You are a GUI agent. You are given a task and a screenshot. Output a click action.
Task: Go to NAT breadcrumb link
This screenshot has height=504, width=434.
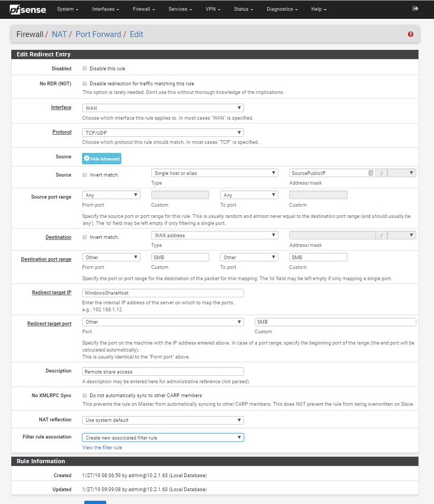pos(60,34)
